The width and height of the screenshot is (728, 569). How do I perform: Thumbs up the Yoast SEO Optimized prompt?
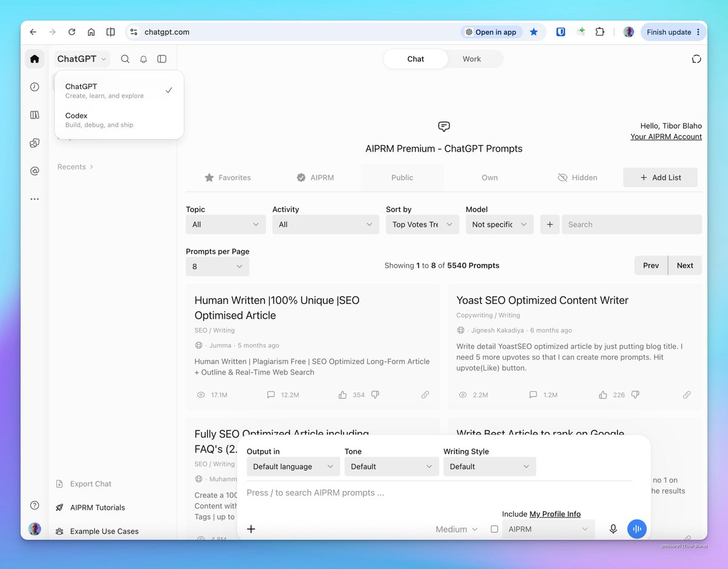(603, 395)
